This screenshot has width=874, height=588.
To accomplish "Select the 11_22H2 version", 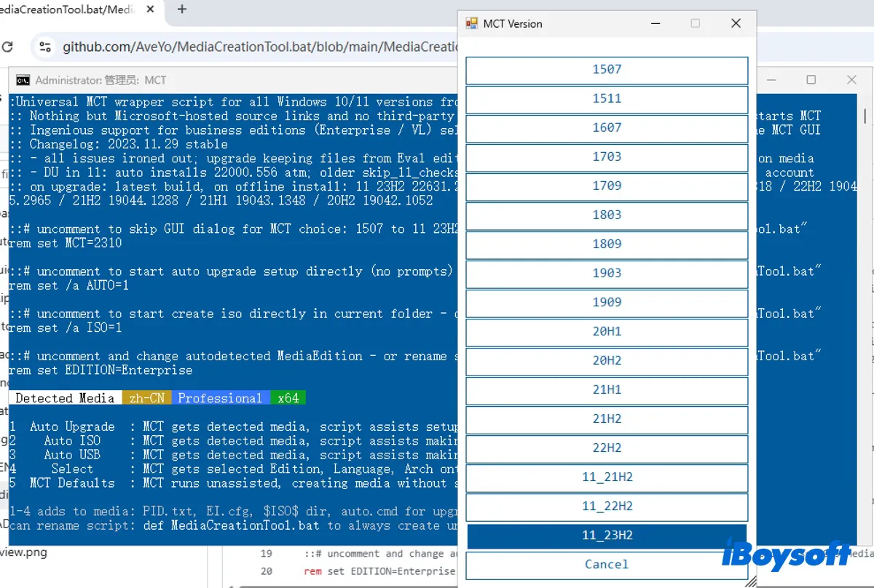I will pos(607,506).
